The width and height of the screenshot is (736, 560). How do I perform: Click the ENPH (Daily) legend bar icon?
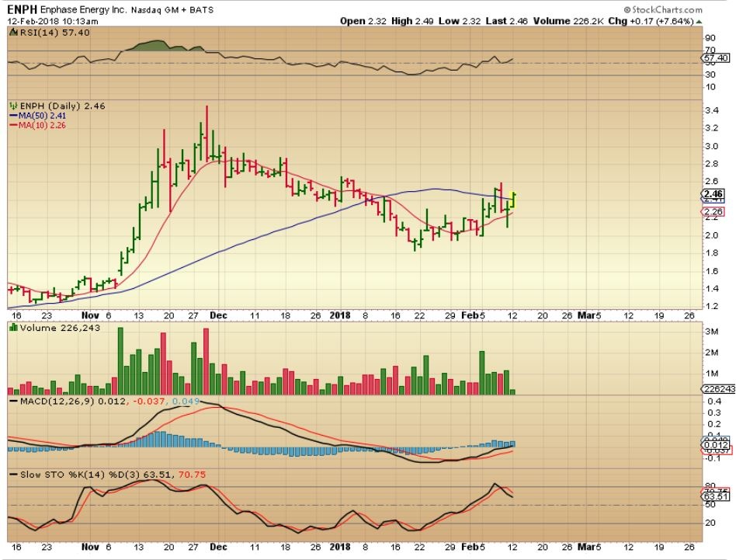[12, 105]
